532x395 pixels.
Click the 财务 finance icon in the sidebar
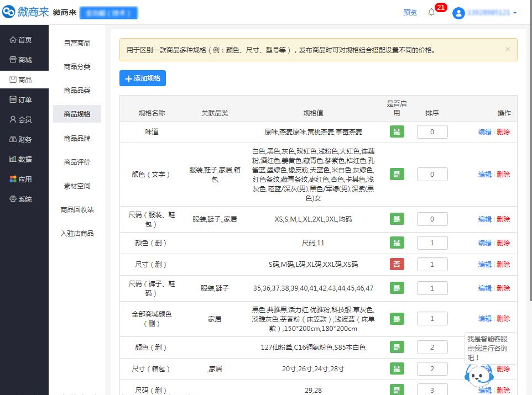(x=13, y=139)
